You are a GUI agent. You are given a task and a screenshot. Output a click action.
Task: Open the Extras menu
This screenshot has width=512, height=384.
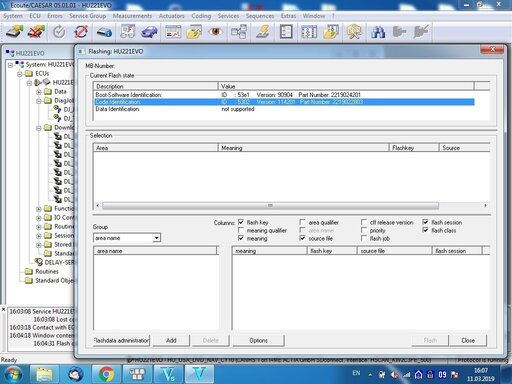288,16
